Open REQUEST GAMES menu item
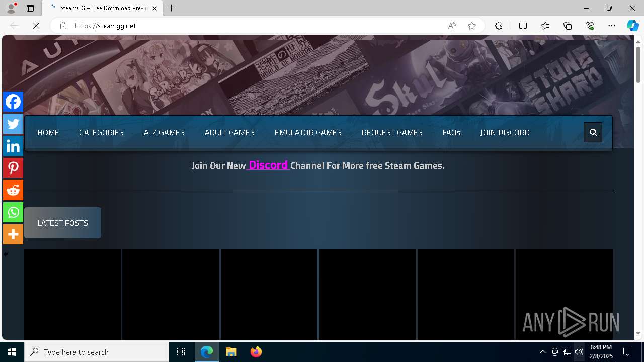Viewport: 644px width, 362px height. [x=392, y=133]
